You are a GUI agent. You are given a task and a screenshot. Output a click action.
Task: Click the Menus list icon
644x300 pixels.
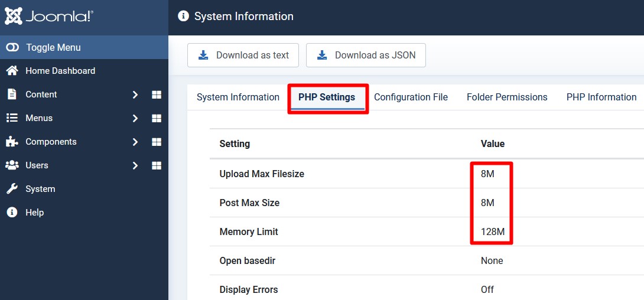[12, 118]
